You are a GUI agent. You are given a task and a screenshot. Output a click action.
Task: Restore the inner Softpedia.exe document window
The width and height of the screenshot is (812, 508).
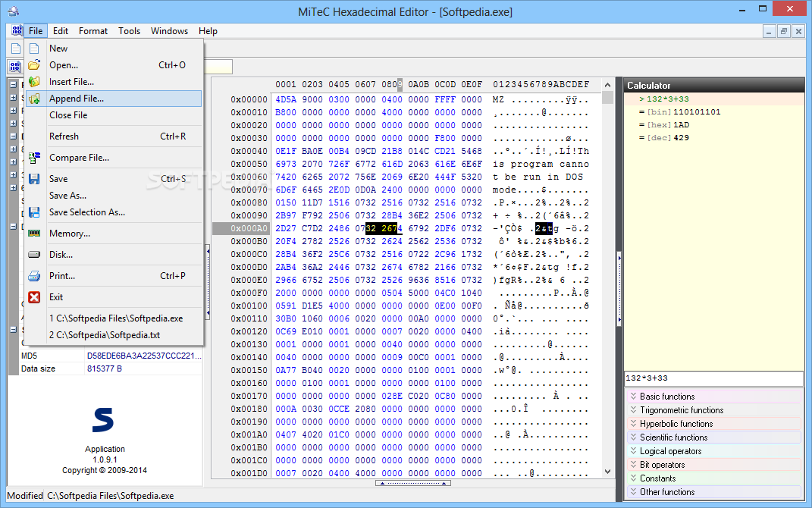coord(783,32)
